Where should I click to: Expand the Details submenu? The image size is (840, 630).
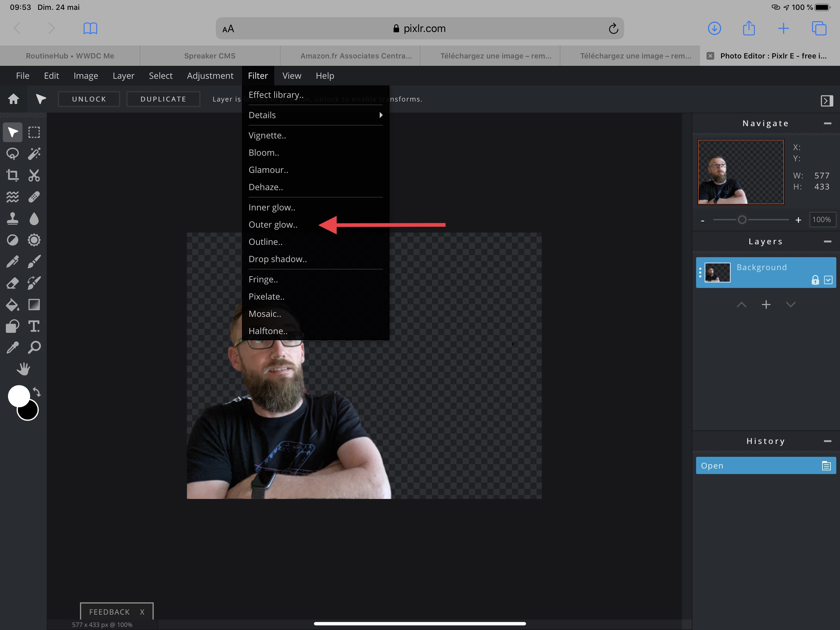pos(315,115)
